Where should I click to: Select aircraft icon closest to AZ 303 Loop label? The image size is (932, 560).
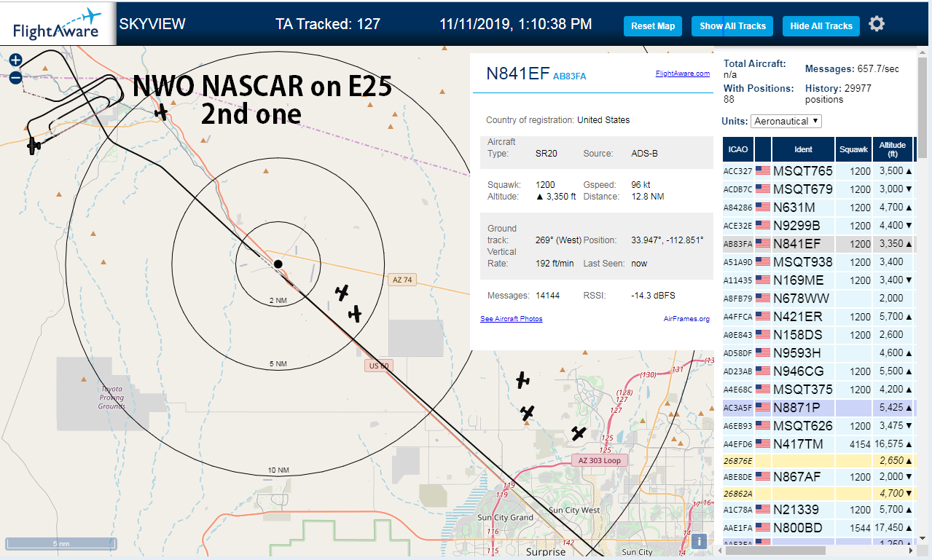tap(579, 433)
